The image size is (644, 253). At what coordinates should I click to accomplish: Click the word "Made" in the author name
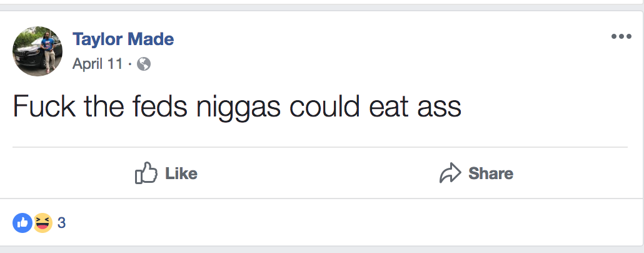click(151, 39)
